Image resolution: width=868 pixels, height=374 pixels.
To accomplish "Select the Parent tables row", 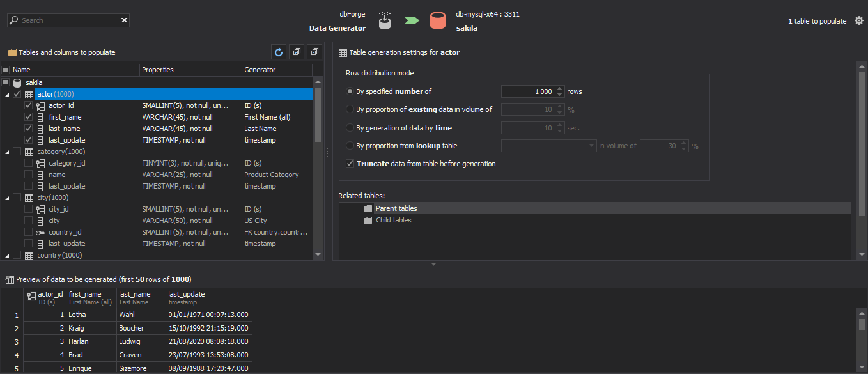I will 595,208.
